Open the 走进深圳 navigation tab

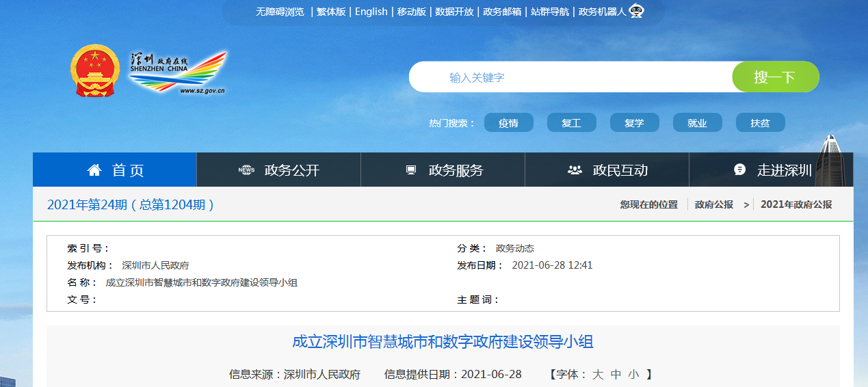click(772, 170)
